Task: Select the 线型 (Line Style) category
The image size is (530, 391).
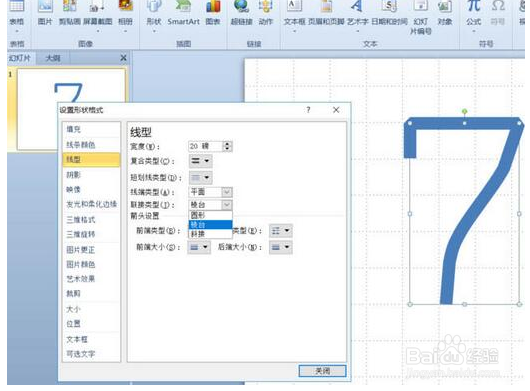Action: pyautogui.click(x=91, y=160)
